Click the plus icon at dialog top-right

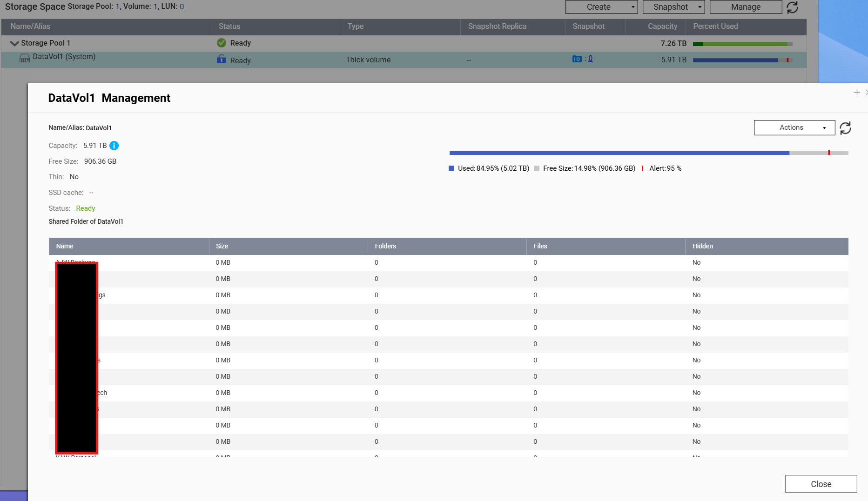tap(857, 93)
